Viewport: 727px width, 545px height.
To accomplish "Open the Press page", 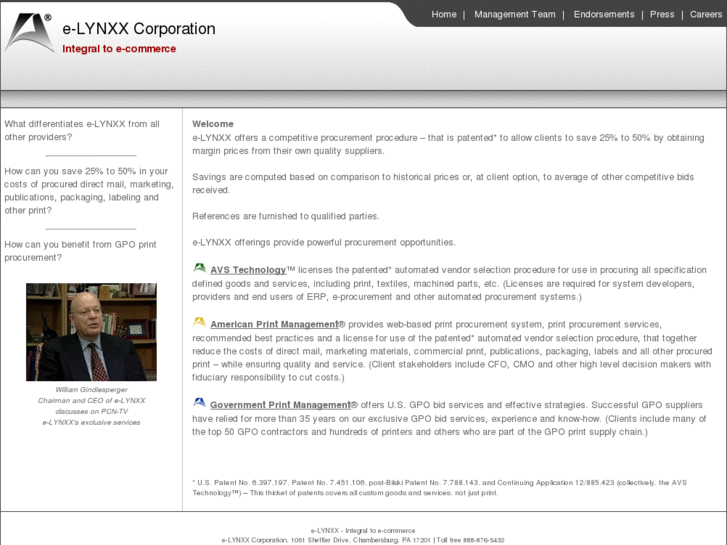I will tap(662, 14).
